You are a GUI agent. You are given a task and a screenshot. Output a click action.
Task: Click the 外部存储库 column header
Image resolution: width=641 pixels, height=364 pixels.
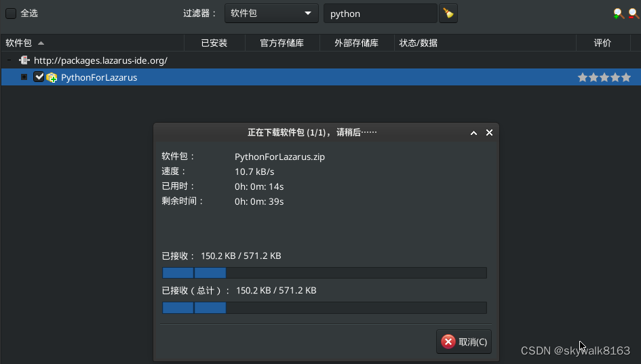[x=357, y=43]
